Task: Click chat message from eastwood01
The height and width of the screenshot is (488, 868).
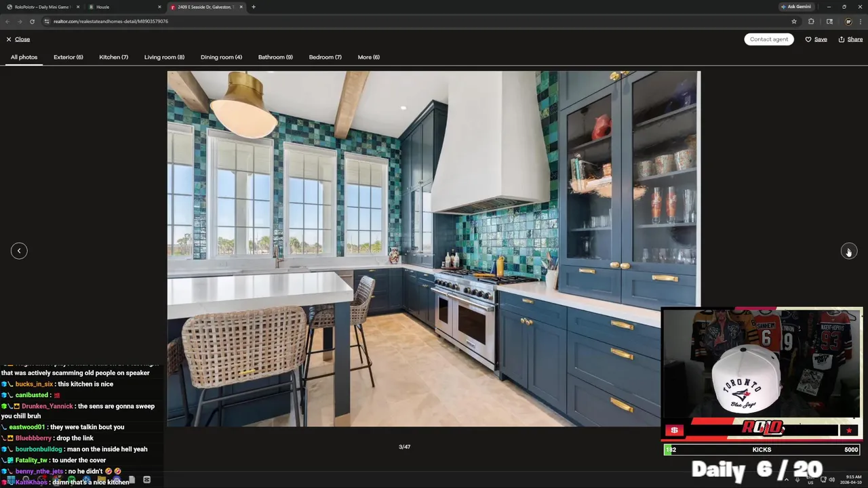Action: [x=63, y=427]
